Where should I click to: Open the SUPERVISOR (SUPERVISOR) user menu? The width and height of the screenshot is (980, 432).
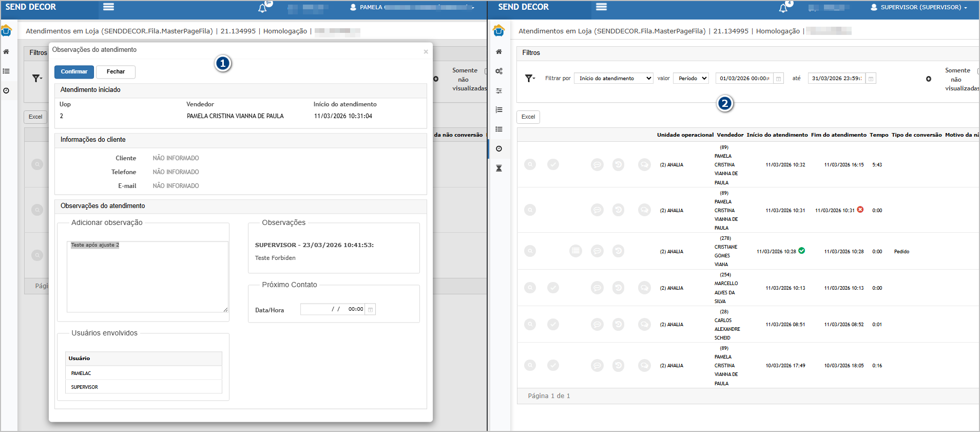pyautogui.click(x=918, y=8)
